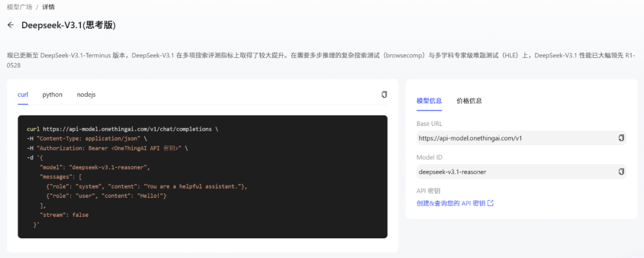Click the Base URL text field

(513, 138)
